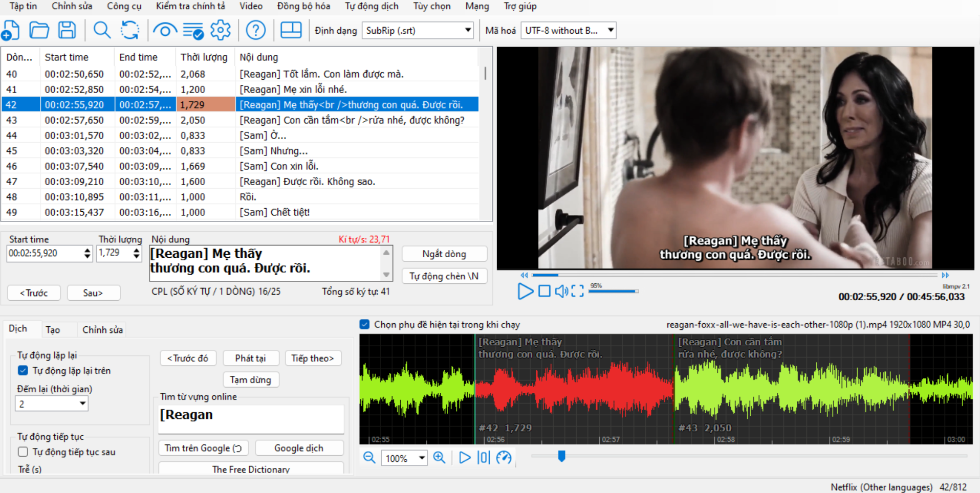Click rewind arrows left of the video seek bar

click(524, 275)
